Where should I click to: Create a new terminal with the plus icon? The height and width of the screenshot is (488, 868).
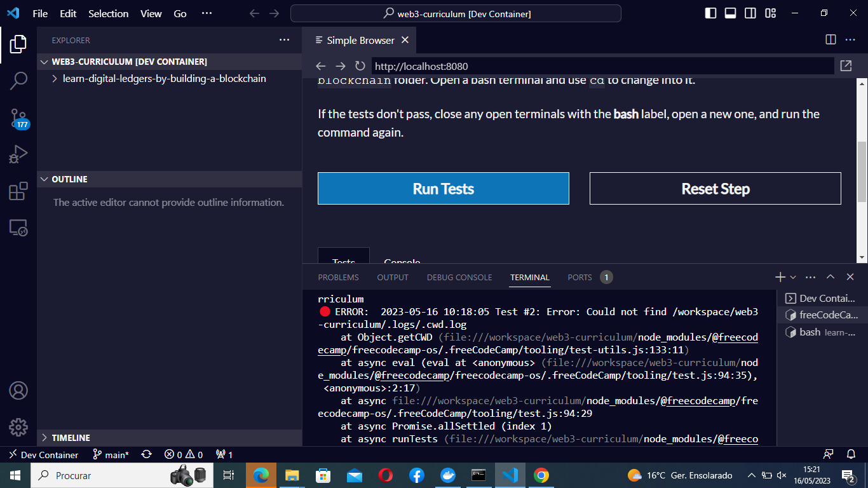click(779, 277)
